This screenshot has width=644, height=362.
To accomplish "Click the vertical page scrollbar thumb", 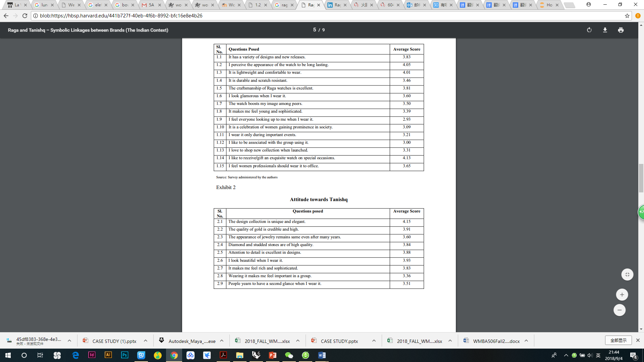I will [x=641, y=178].
